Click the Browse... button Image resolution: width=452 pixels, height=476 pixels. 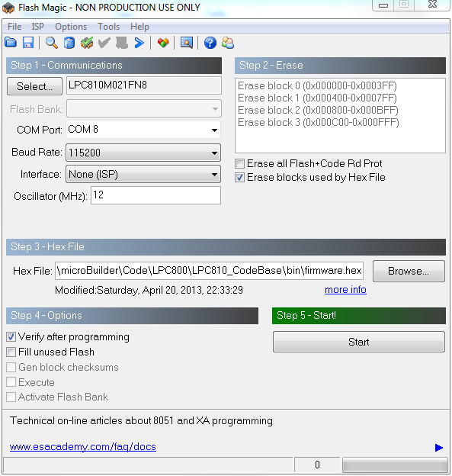(409, 271)
